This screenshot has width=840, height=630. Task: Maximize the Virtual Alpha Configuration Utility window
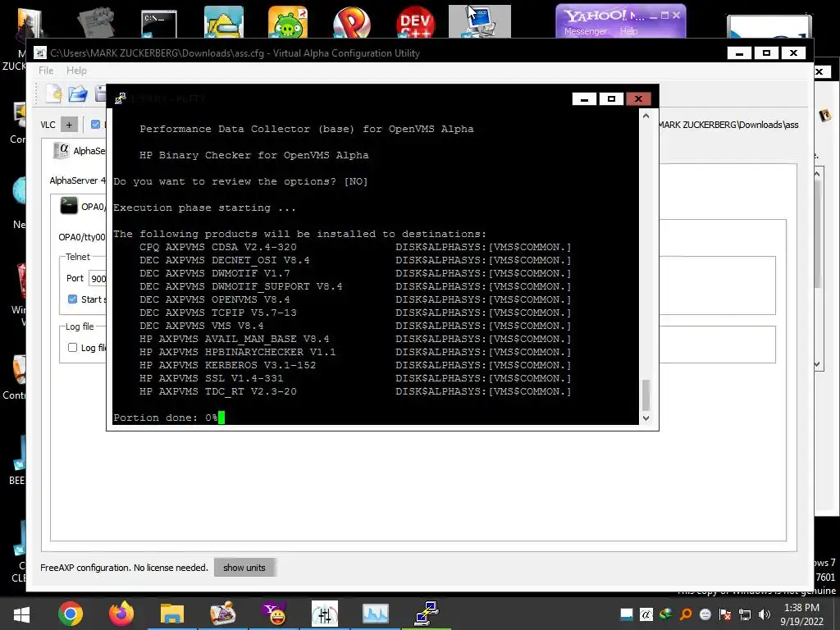click(x=767, y=52)
